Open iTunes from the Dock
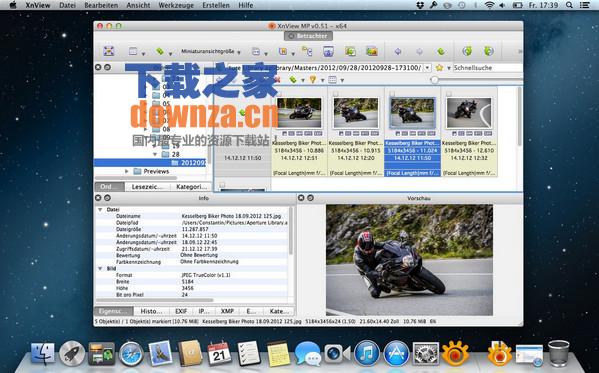599x373 pixels. pos(367,354)
